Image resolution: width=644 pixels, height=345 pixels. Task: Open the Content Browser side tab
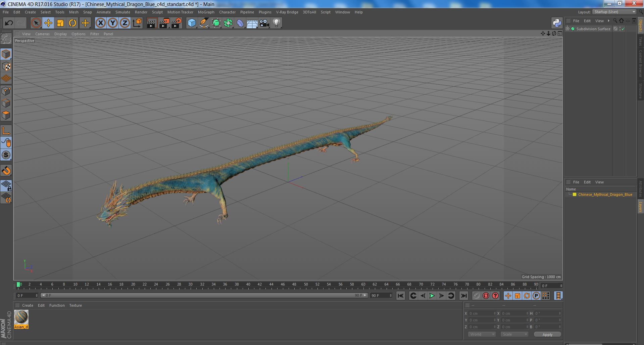[640, 63]
